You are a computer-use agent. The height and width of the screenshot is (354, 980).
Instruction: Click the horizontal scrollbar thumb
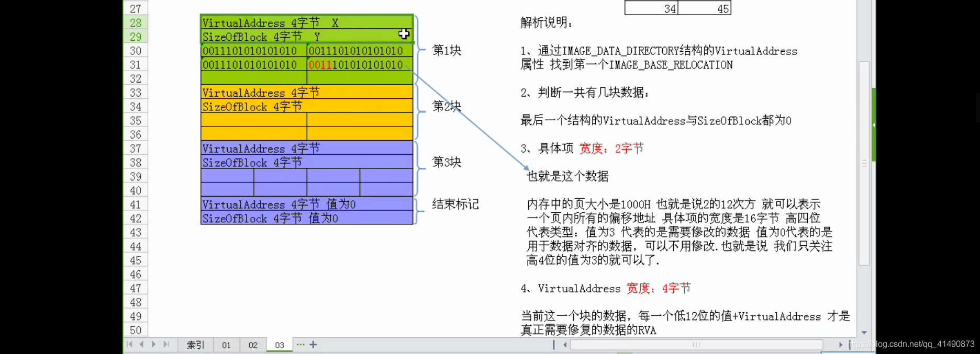point(696,345)
